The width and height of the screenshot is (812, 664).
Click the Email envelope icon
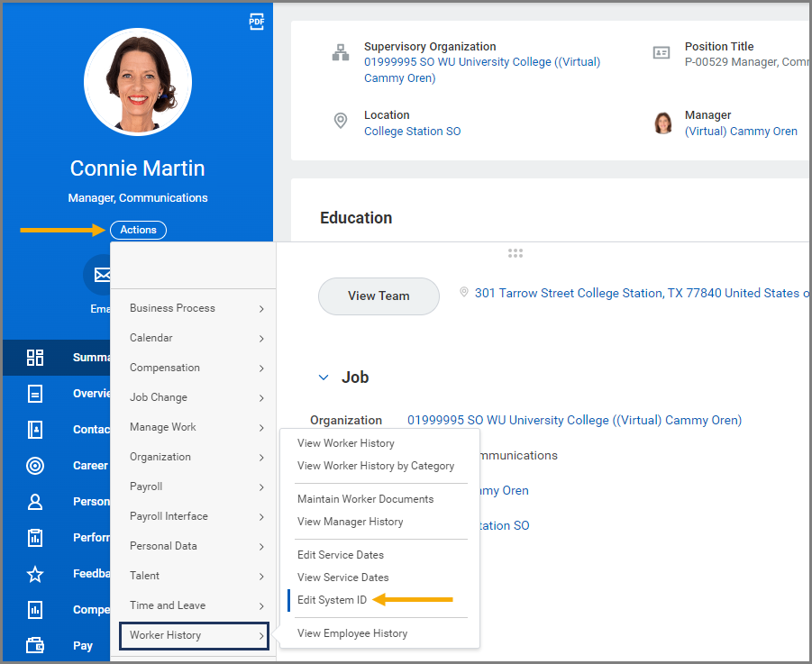point(101,274)
